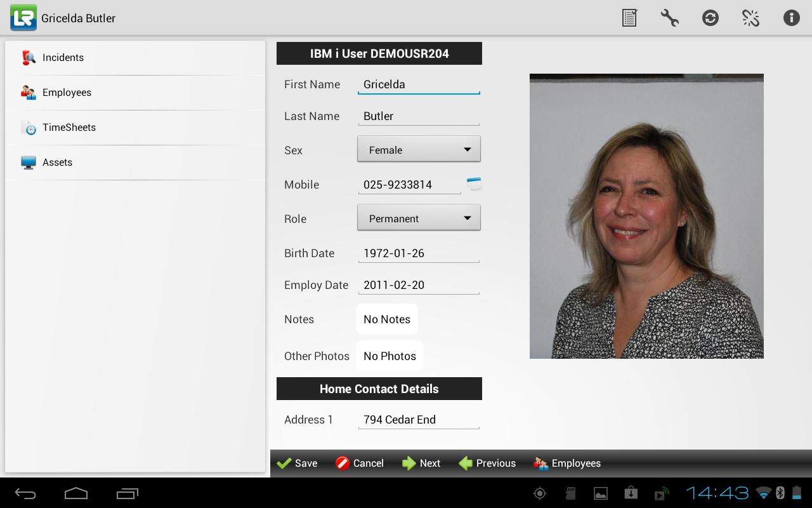Go to the Next employee record
This screenshot has height=508, width=812.
point(421,464)
